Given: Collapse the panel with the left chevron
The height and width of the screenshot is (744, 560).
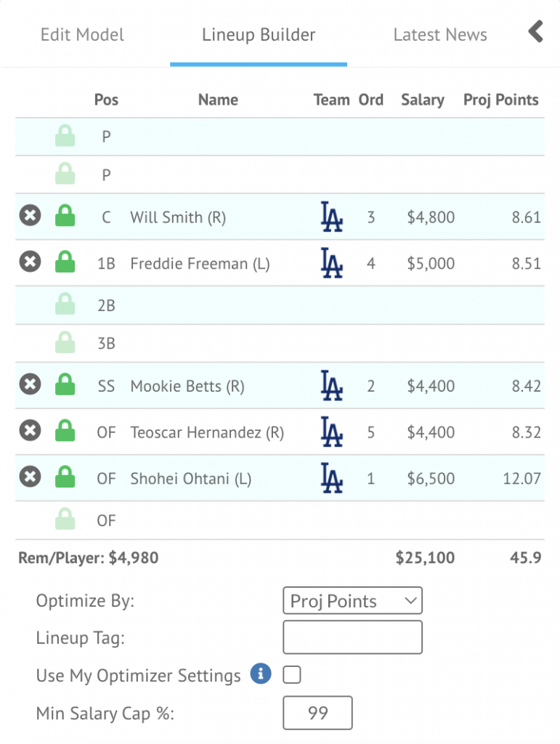Looking at the screenshot, I should click(x=535, y=32).
